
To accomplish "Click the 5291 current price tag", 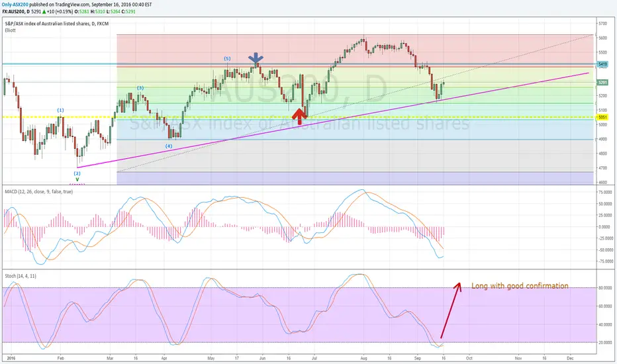I will point(602,83).
